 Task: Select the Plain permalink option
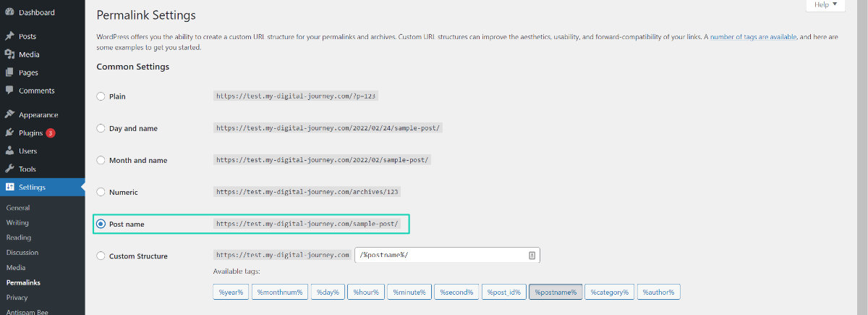[101, 96]
